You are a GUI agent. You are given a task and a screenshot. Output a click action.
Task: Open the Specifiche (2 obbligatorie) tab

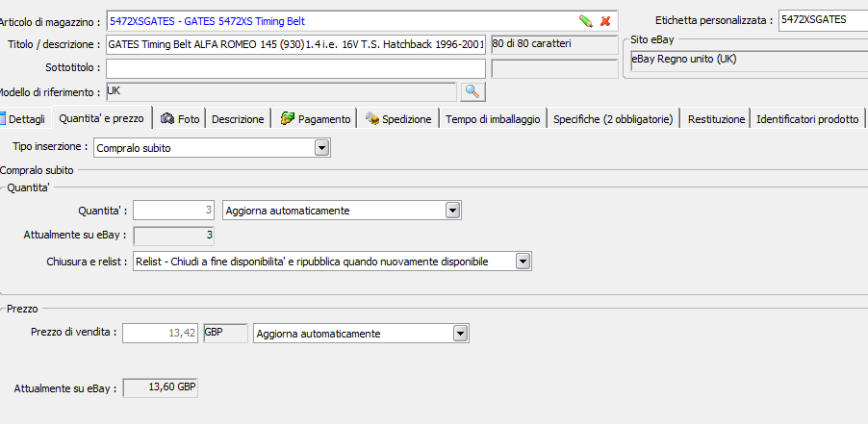[613, 119]
